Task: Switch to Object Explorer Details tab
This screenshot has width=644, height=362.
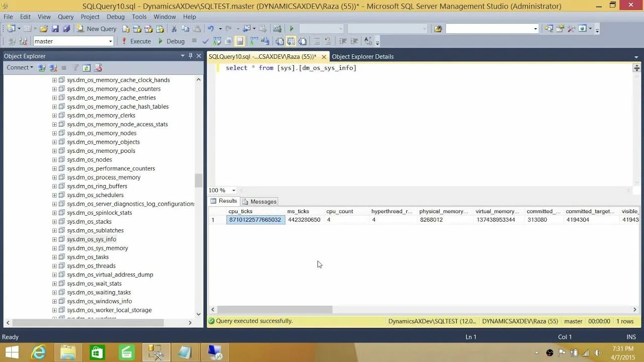Action: point(363,56)
